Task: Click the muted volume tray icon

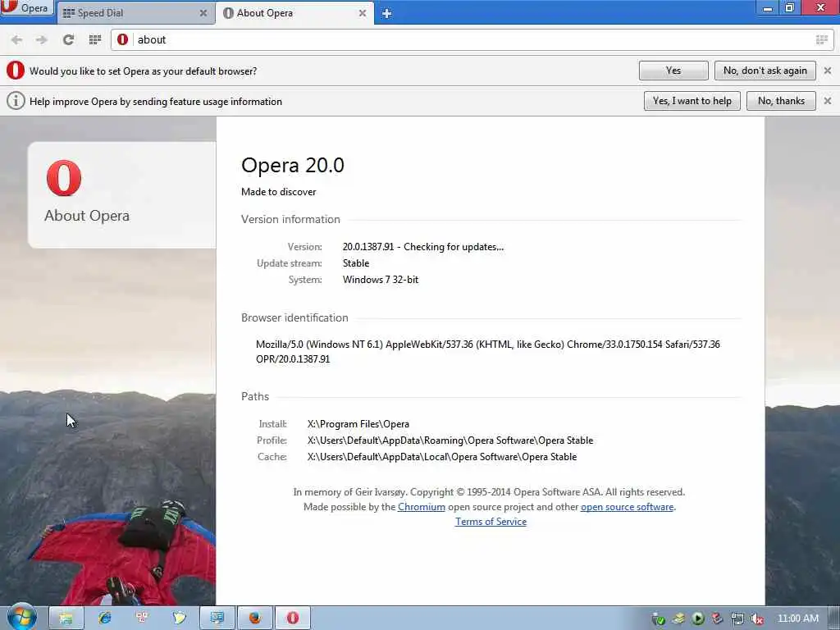Action: [x=757, y=619]
